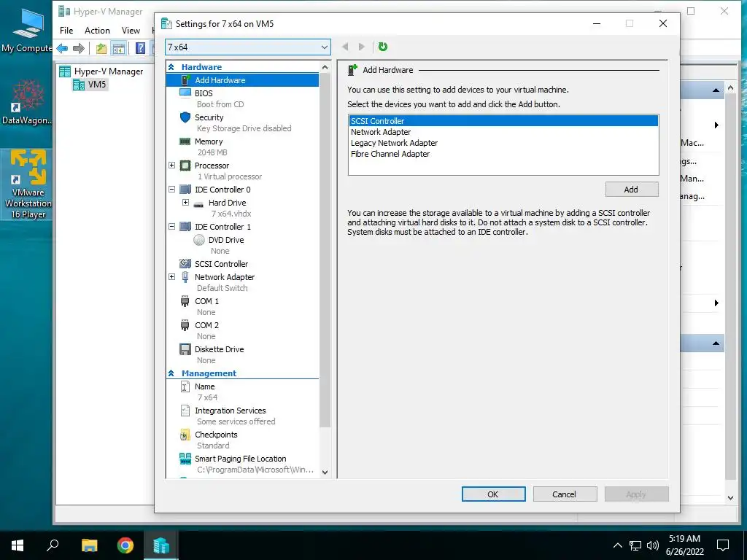Click the Add button

(632, 190)
